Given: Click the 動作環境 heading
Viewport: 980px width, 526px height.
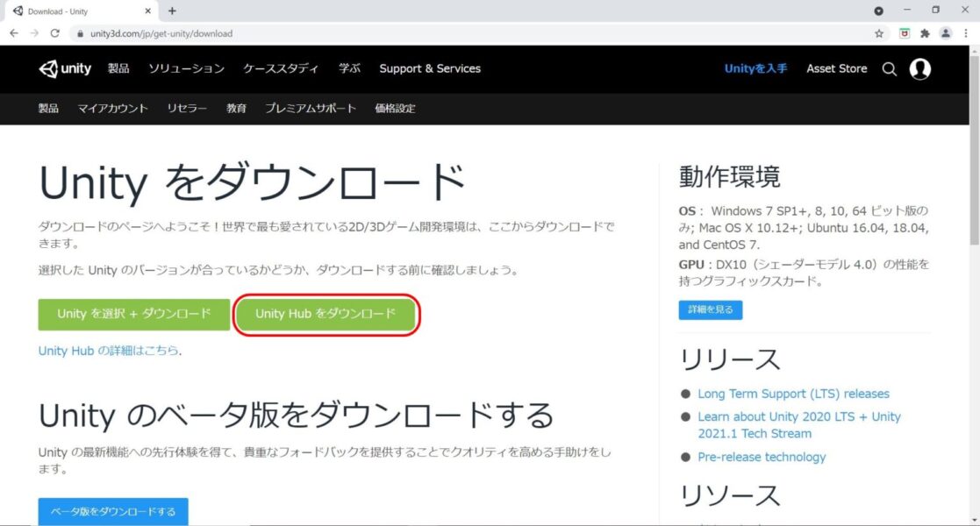Looking at the screenshot, I should point(729,177).
